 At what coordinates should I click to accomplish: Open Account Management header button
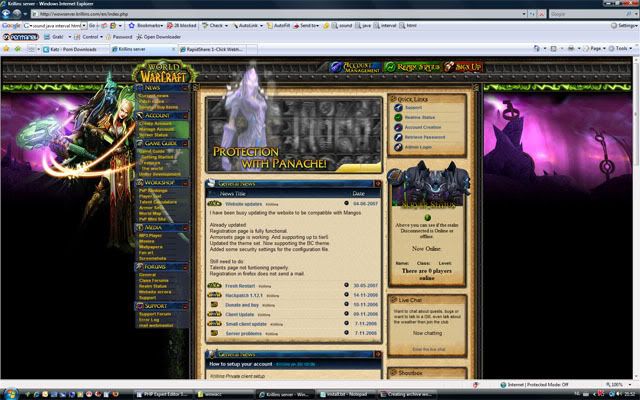(x=355, y=67)
